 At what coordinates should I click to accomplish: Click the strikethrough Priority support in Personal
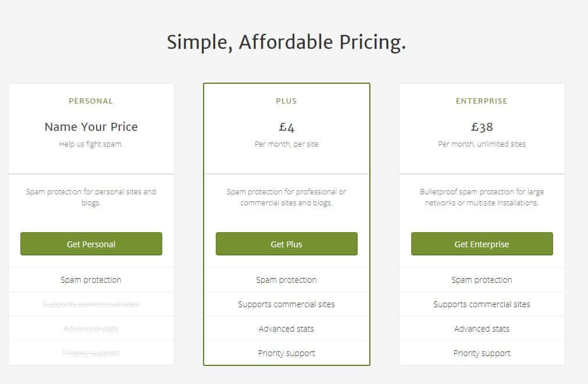click(x=91, y=353)
